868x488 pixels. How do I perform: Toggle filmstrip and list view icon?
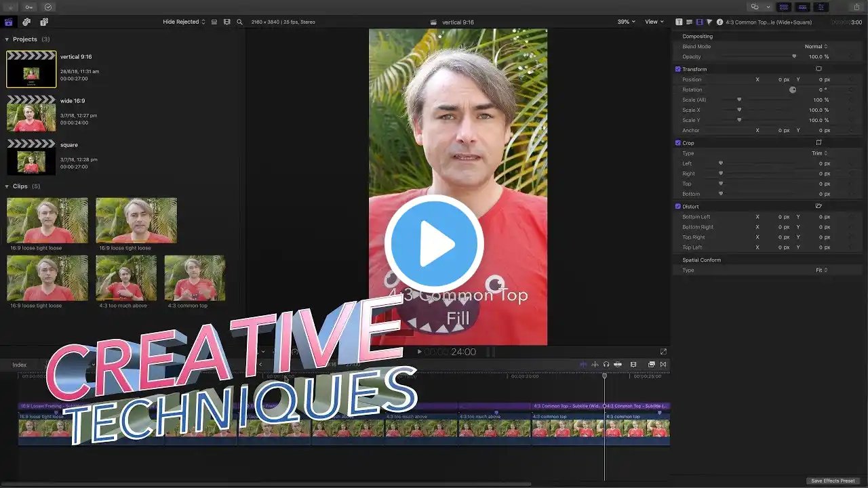click(227, 22)
